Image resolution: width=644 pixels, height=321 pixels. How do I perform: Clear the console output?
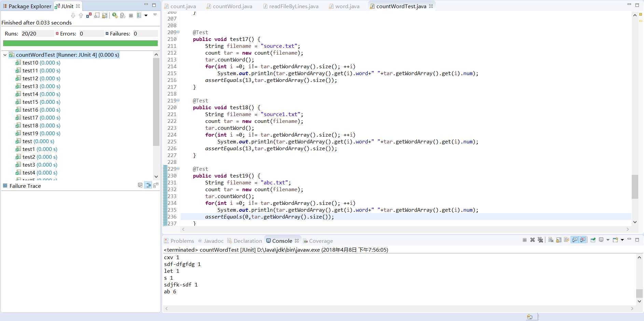(x=551, y=240)
